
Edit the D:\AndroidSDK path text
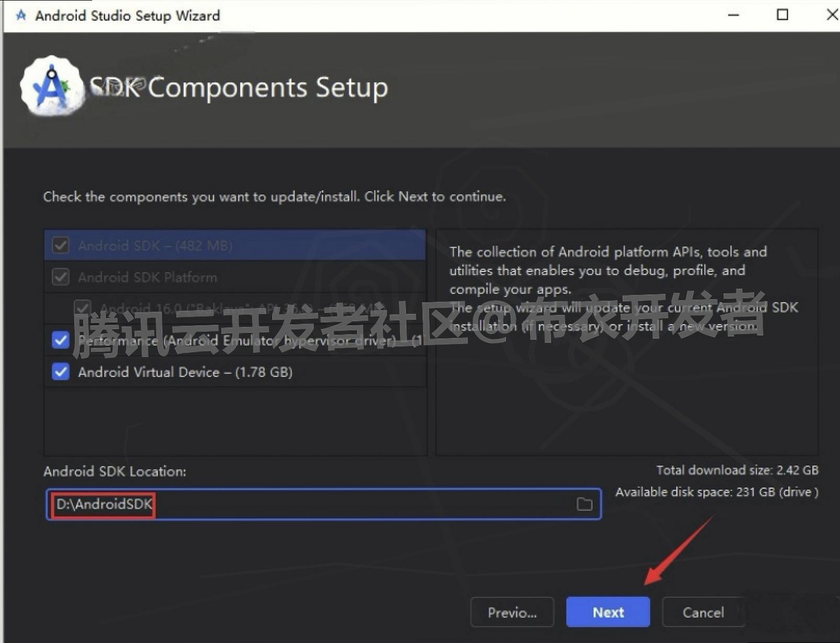103,505
